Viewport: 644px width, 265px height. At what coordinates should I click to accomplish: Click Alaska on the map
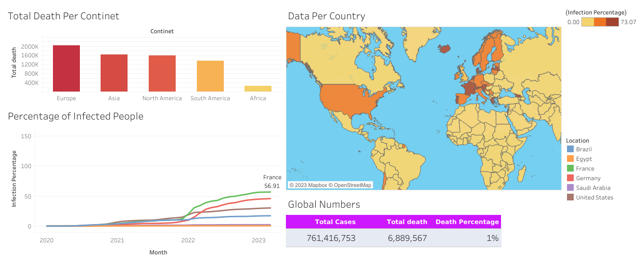coord(293,47)
